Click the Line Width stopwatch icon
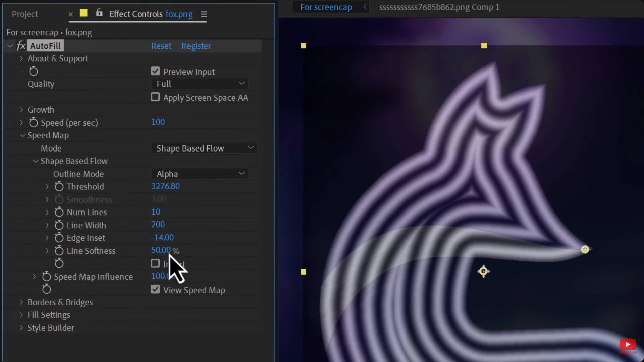 [x=59, y=225]
